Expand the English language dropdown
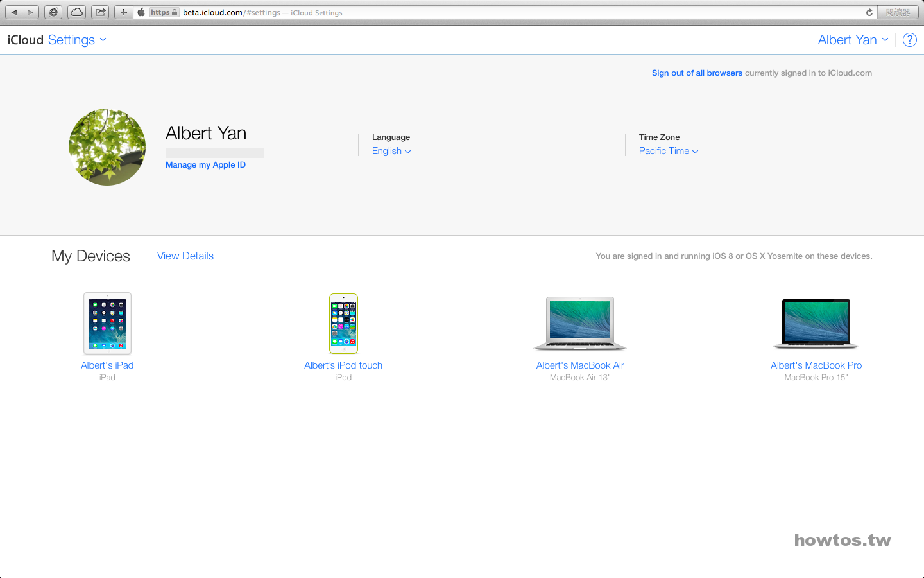This screenshot has width=924, height=578. click(391, 151)
